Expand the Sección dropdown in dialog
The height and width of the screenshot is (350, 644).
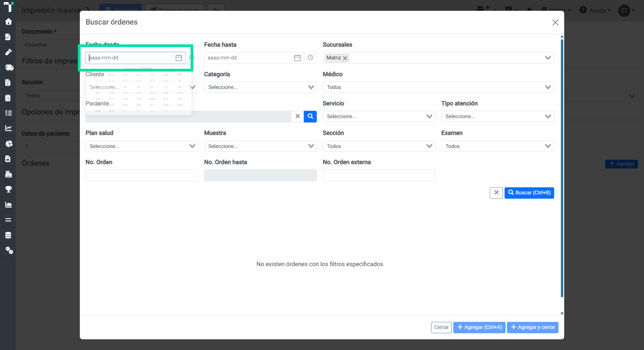tap(429, 146)
